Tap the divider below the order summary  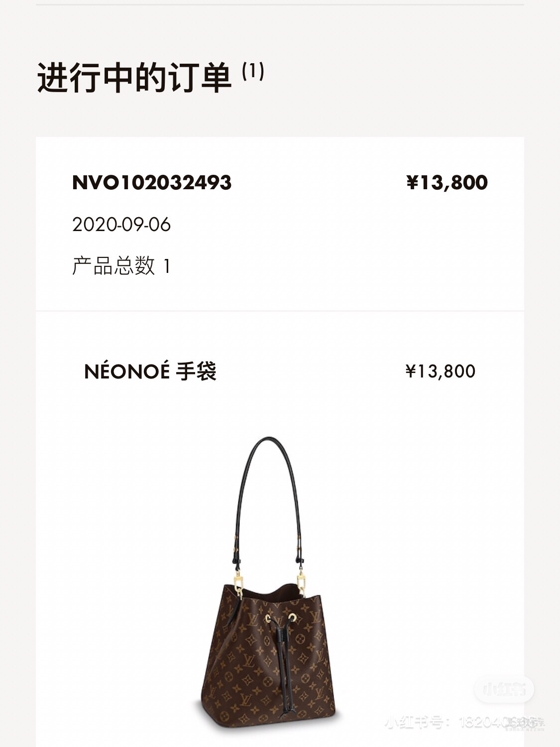(280, 311)
